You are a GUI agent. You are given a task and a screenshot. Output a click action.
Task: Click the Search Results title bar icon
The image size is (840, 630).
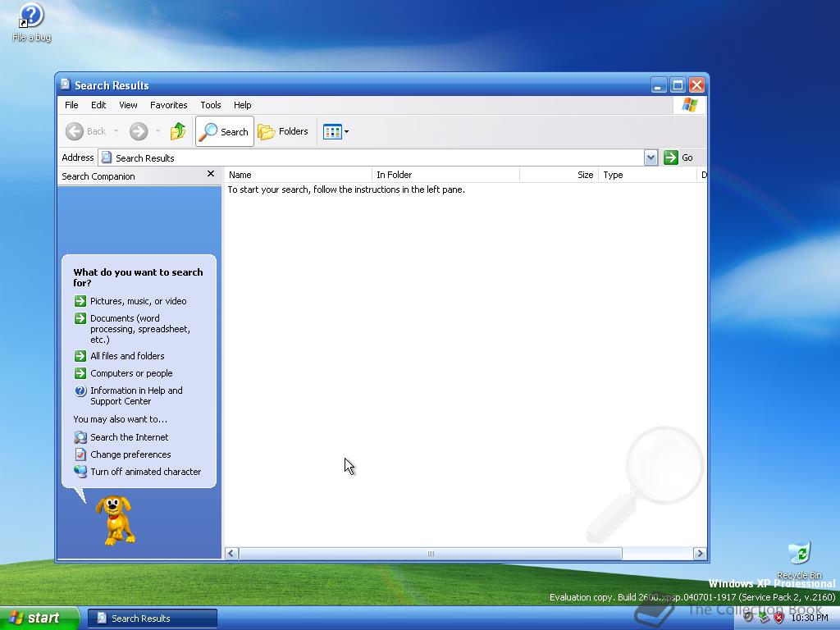click(x=66, y=84)
